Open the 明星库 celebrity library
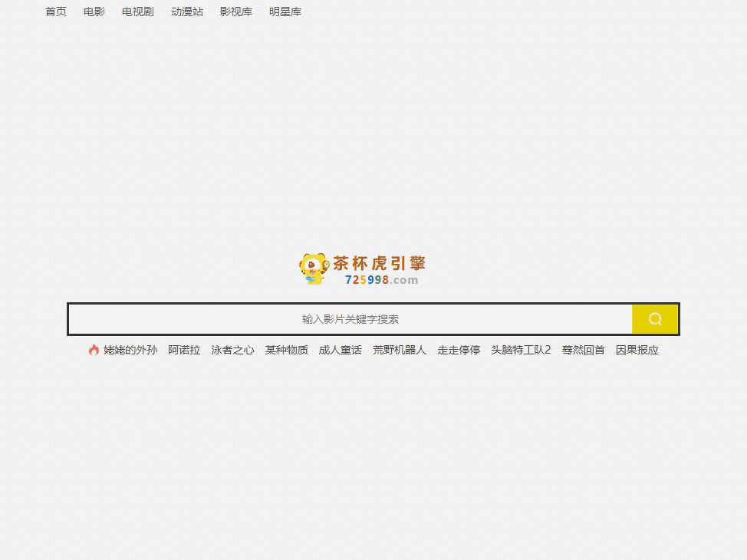The height and width of the screenshot is (560, 747). click(x=285, y=12)
